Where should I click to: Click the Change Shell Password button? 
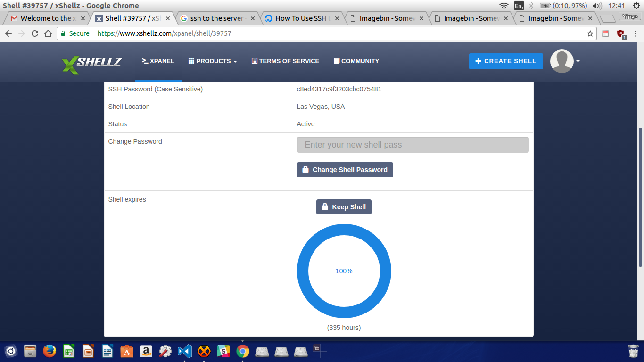pos(345,170)
